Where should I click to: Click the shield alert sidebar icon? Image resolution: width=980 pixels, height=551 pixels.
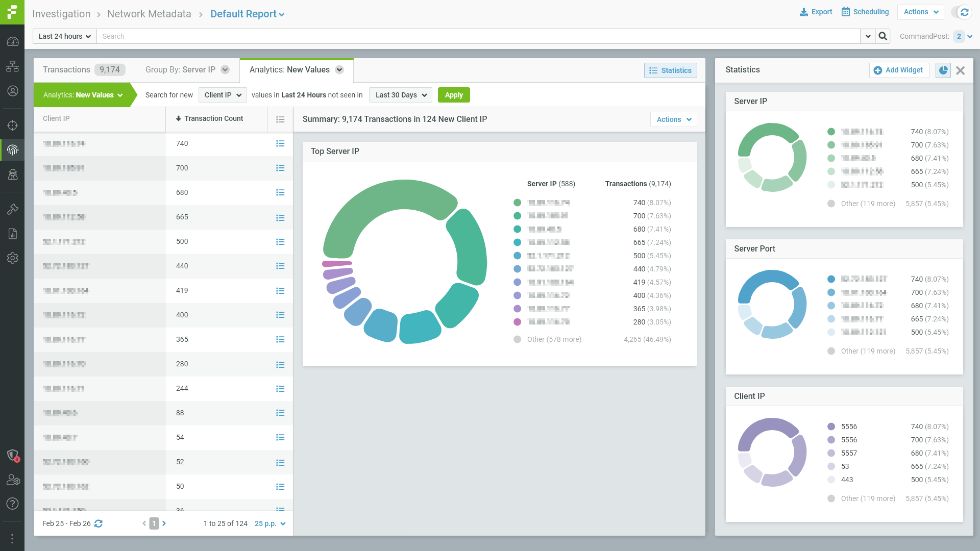[x=12, y=455]
